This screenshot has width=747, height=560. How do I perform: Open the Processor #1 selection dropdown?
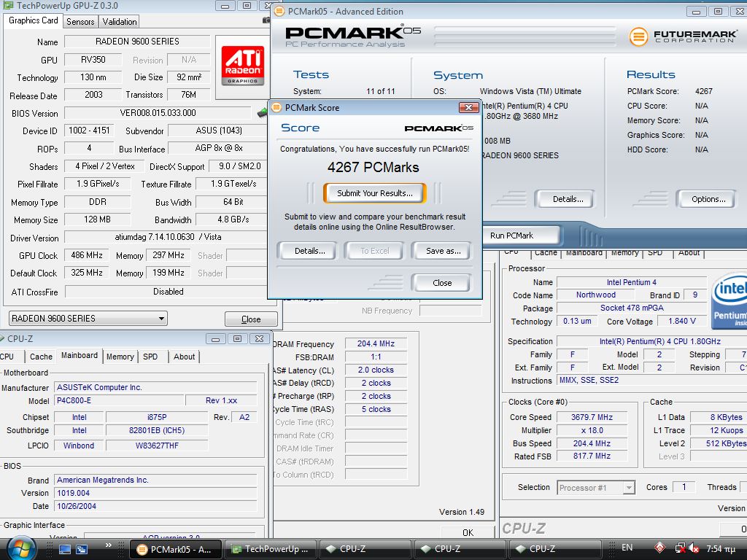click(595, 488)
